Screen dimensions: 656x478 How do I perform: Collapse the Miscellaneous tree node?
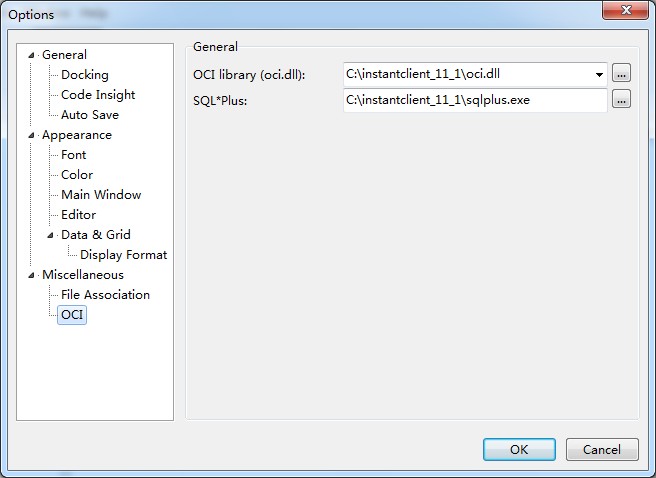(32, 275)
